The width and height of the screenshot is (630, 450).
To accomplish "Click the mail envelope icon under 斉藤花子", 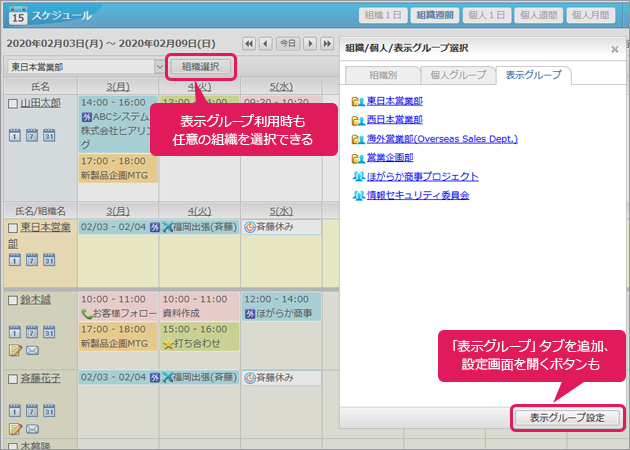I will 31,429.
